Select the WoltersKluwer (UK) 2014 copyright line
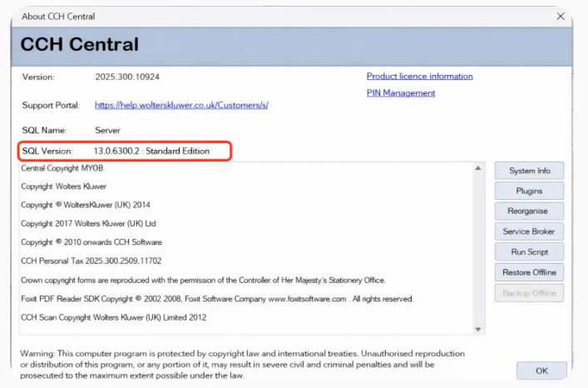Screen dimensions: 588x388 click(86, 205)
